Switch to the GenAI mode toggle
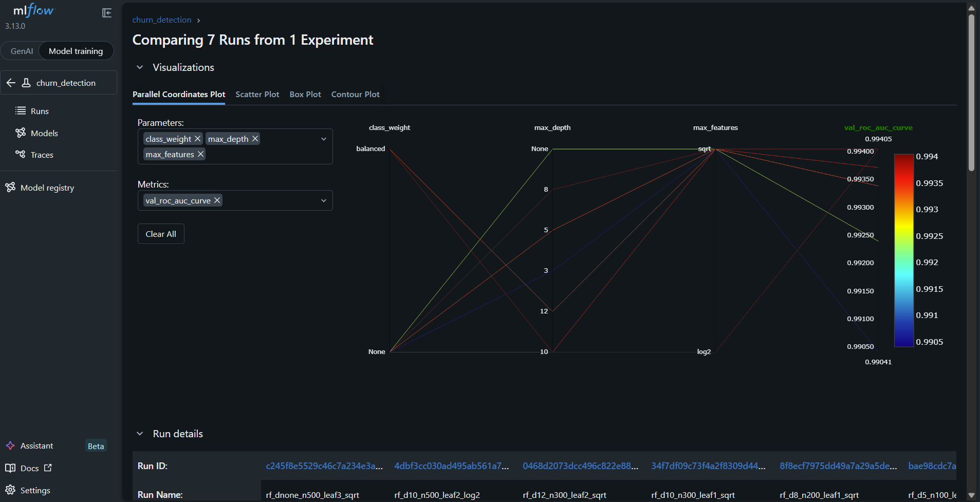Screen dimensions: 980x502 point(22,51)
